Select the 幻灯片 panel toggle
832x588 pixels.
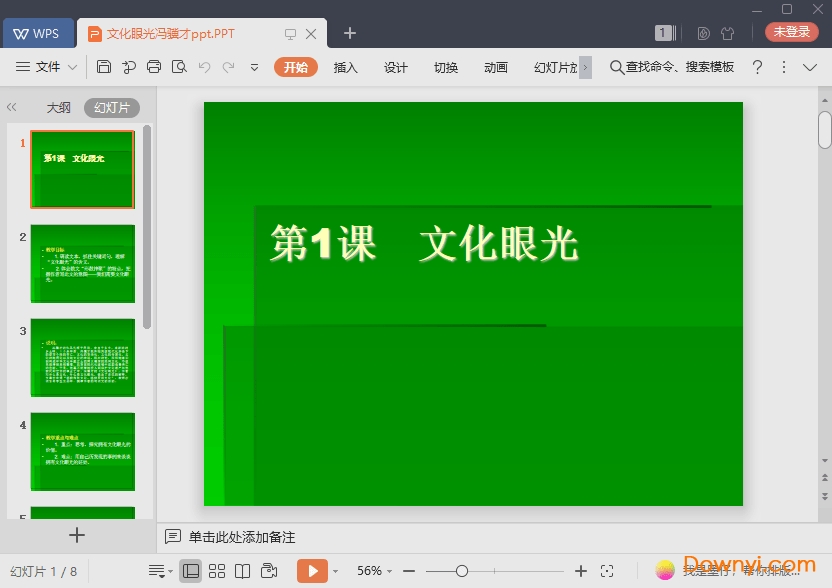112,107
